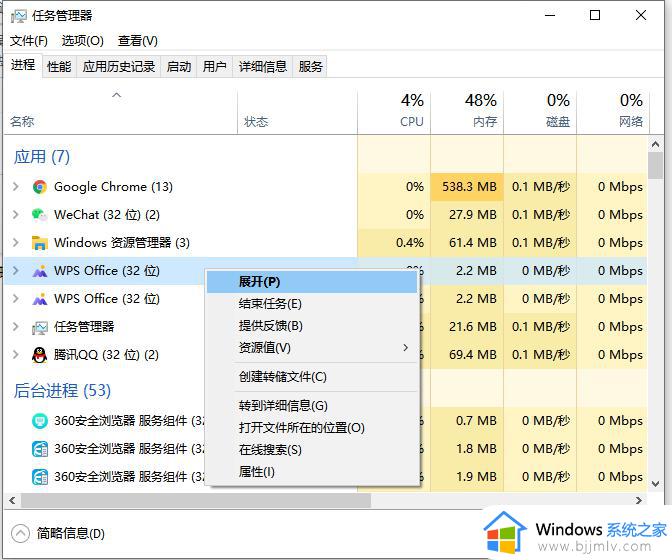Click the WeChat process icon
This screenshot has height=560, width=672.
39,215
